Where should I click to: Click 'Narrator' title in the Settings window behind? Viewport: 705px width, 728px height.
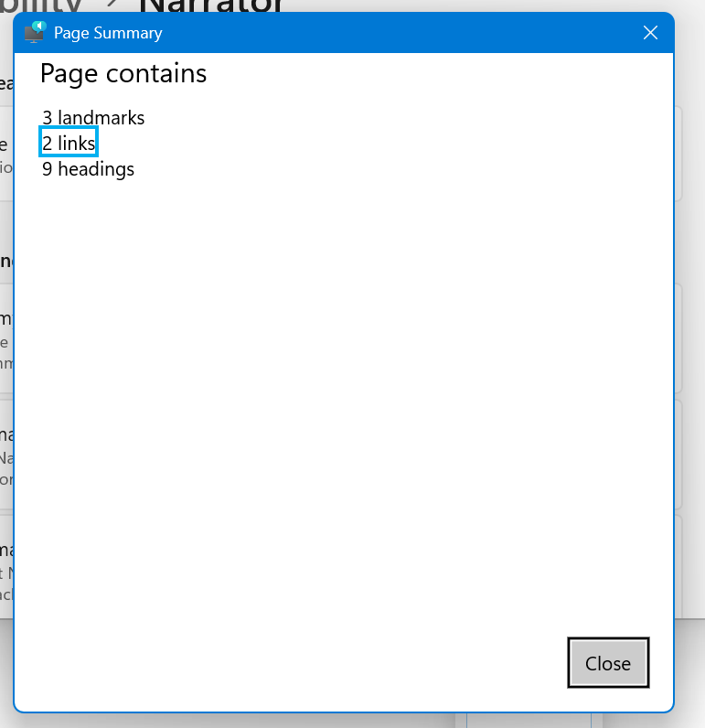coord(211,5)
